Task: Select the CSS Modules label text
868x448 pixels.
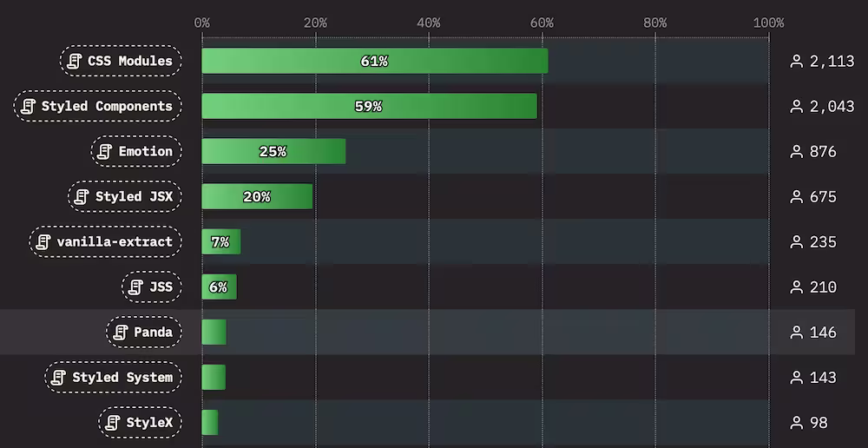Action: pyautogui.click(x=130, y=62)
